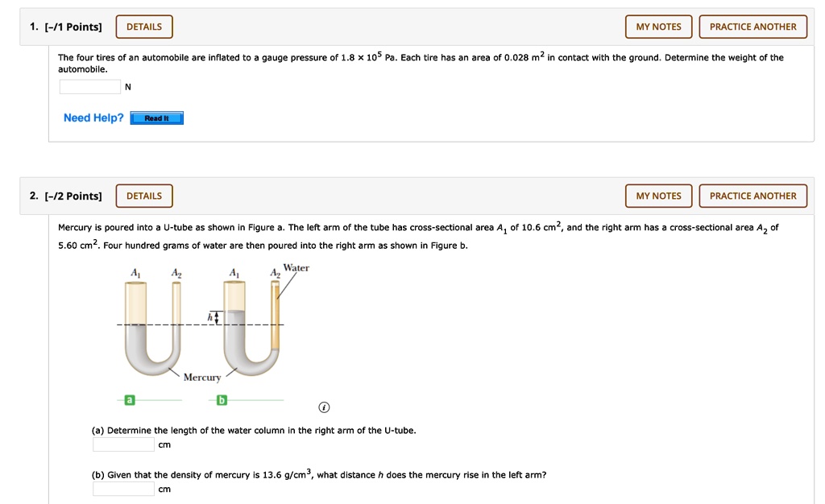Image resolution: width=825 pixels, height=504 pixels.
Task: Focus the mercury rise distance h answer field
Action: coord(123,490)
